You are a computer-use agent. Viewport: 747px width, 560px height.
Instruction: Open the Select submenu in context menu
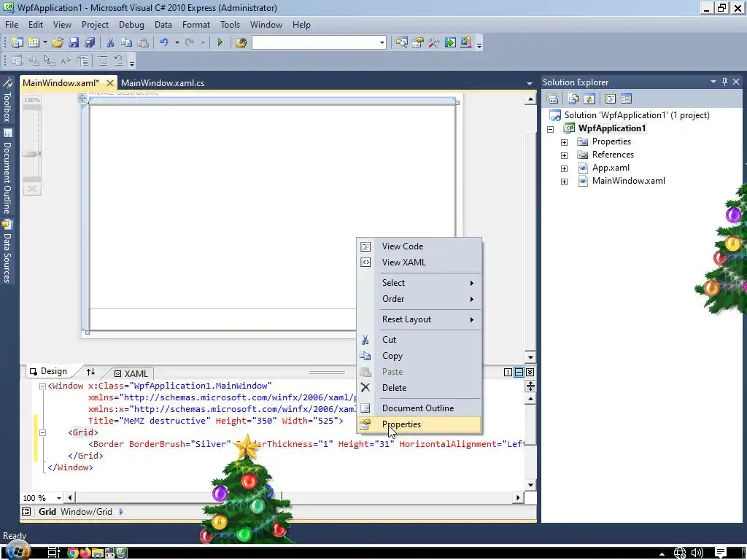pyautogui.click(x=419, y=283)
